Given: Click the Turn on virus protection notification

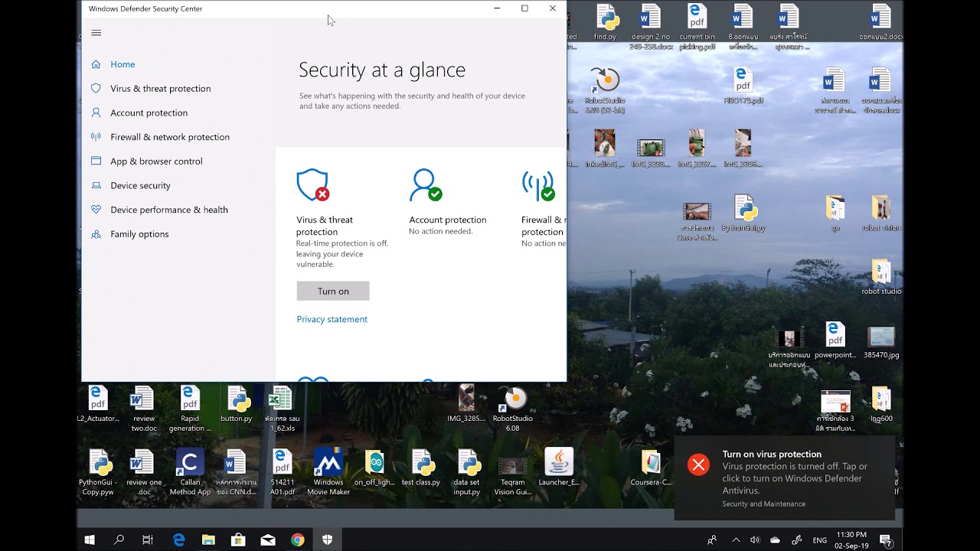Looking at the screenshot, I should pos(784,478).
